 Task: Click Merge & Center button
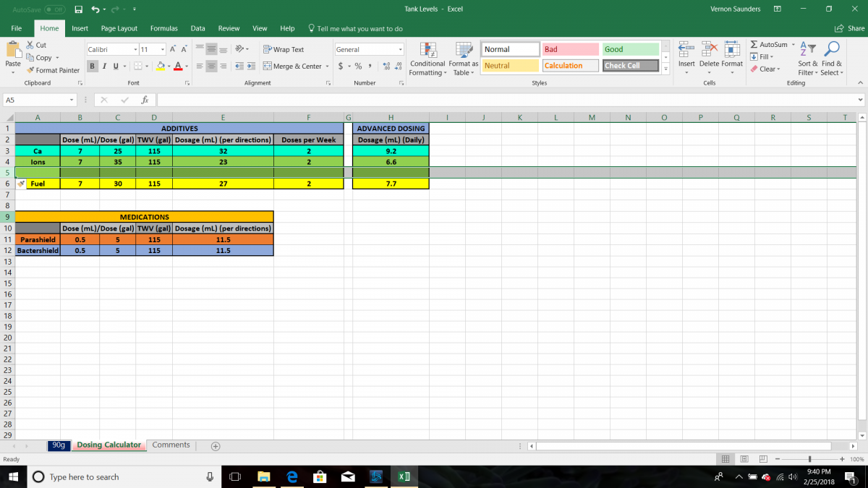click(293, 66)
